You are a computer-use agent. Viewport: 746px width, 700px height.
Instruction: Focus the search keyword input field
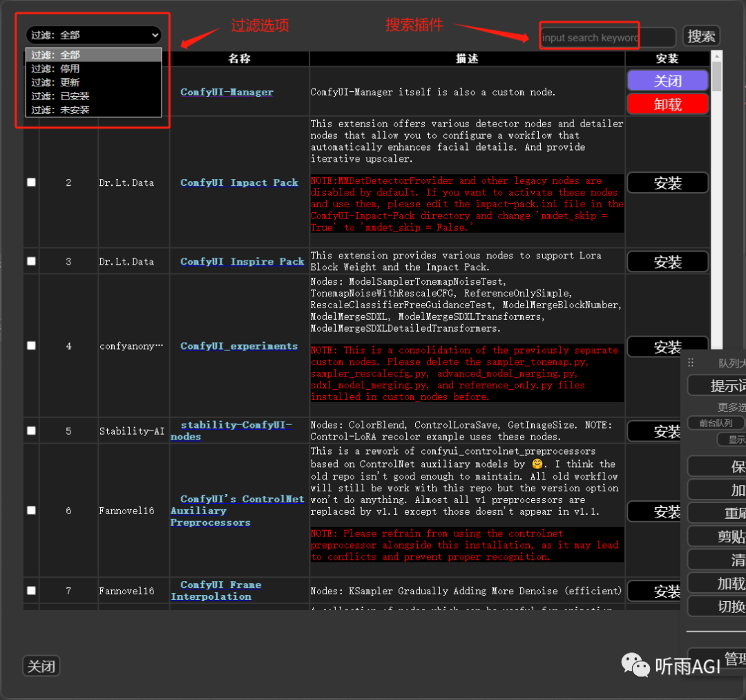(608, 37)
